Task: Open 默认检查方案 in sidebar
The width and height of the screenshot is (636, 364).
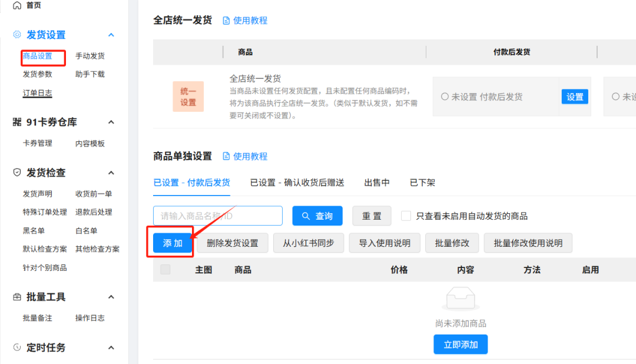Action: coord(45,249)
